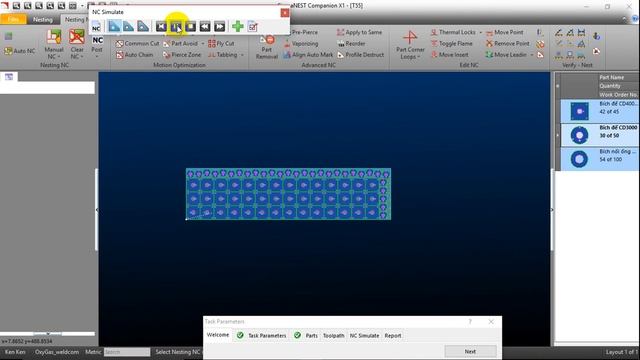The image size is (640, 360).
Task: Expand the Tabbing dropdown arrow
Action: coord(242,55)
